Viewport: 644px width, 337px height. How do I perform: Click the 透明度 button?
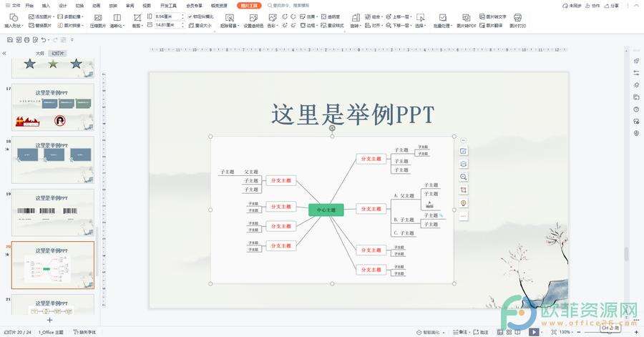pyautogui.click(x=330, y=17)
